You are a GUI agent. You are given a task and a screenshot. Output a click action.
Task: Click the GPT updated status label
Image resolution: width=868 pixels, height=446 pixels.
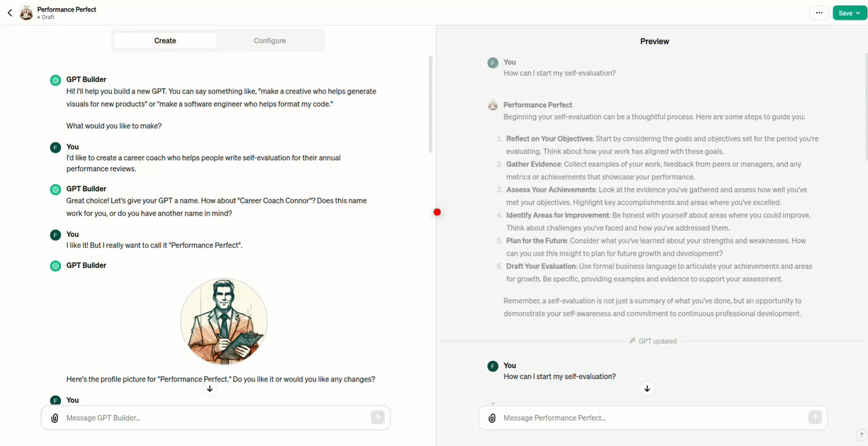point(657,341)
